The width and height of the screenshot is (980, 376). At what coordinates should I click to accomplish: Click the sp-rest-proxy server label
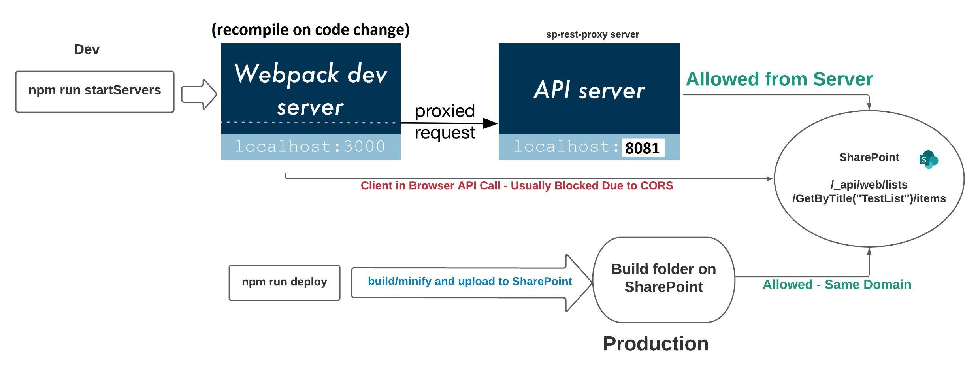(x=593, y=35)
